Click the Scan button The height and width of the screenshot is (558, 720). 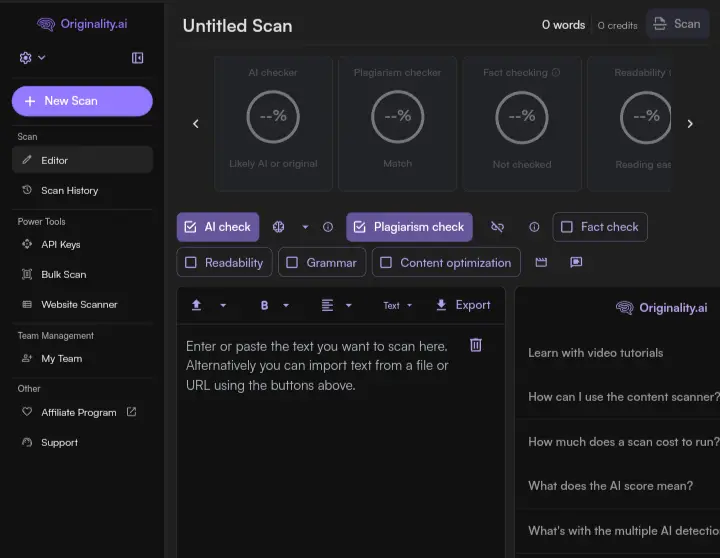677,24
